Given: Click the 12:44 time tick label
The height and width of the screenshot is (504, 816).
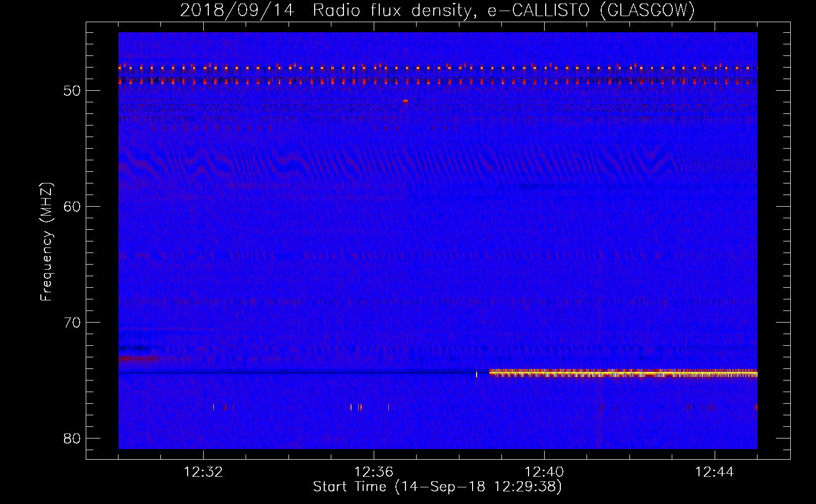Looking at the screenshot, I should tap(715, 472).
